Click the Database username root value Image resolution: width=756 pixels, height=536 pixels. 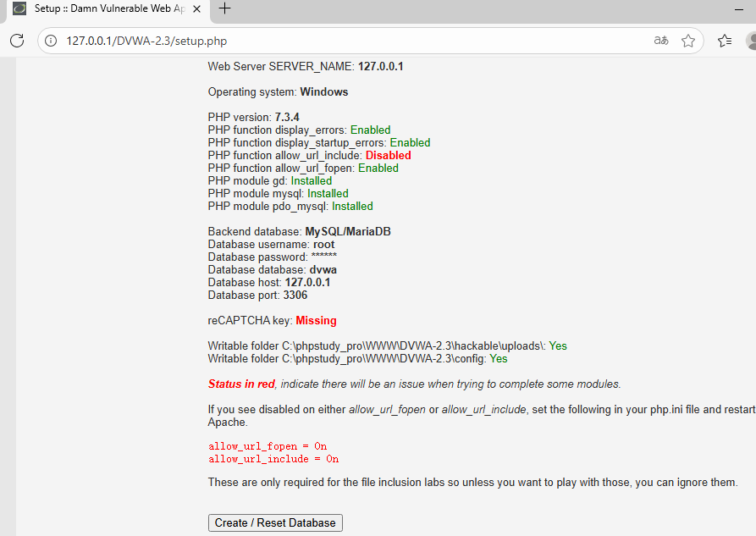[x=323, y=245]
